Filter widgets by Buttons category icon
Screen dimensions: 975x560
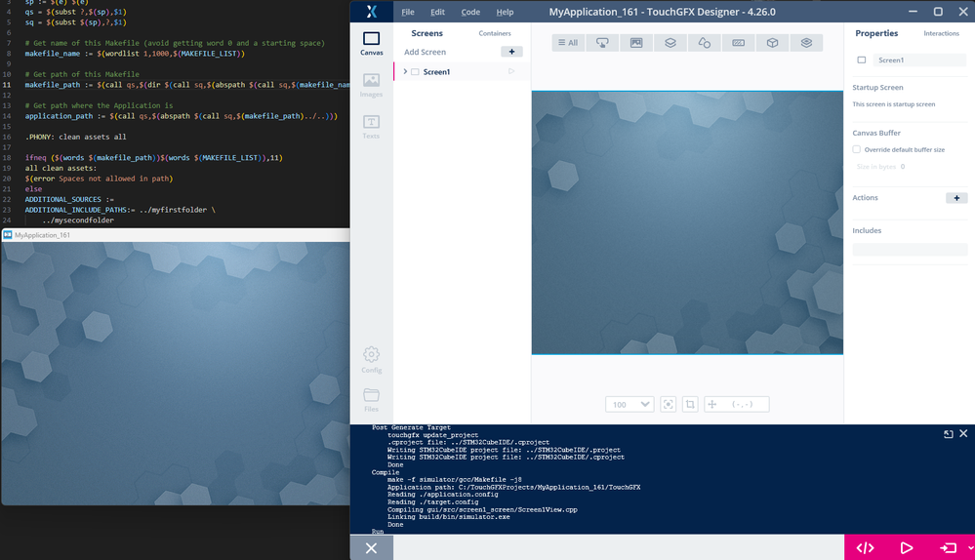(602, 43)
